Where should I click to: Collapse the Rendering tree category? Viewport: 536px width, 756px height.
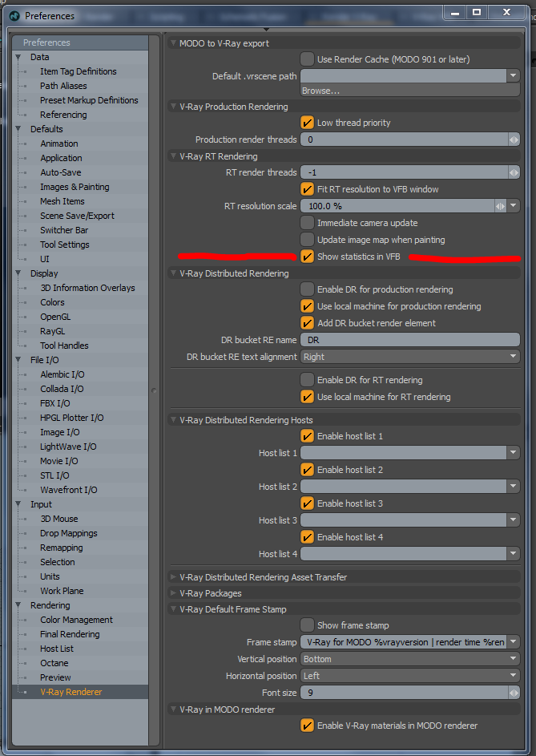click(x=18, y=605)
